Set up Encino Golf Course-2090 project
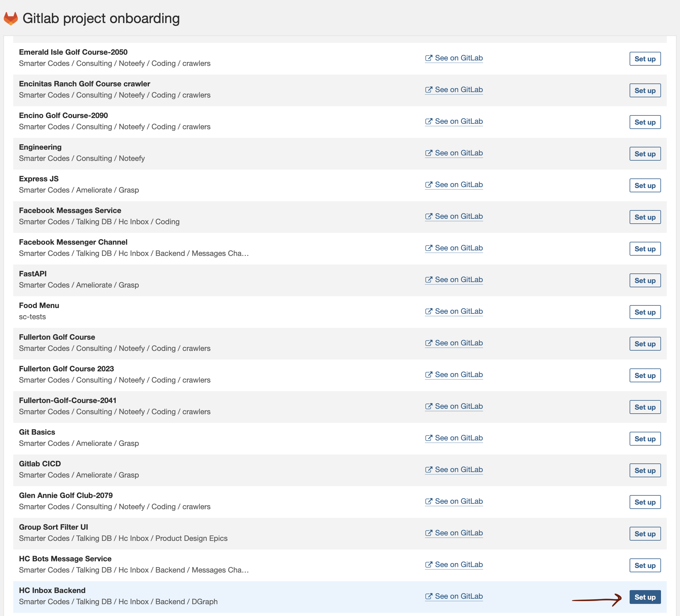The image size is (680, 616). pyautogui.click(x=645, y=122)
